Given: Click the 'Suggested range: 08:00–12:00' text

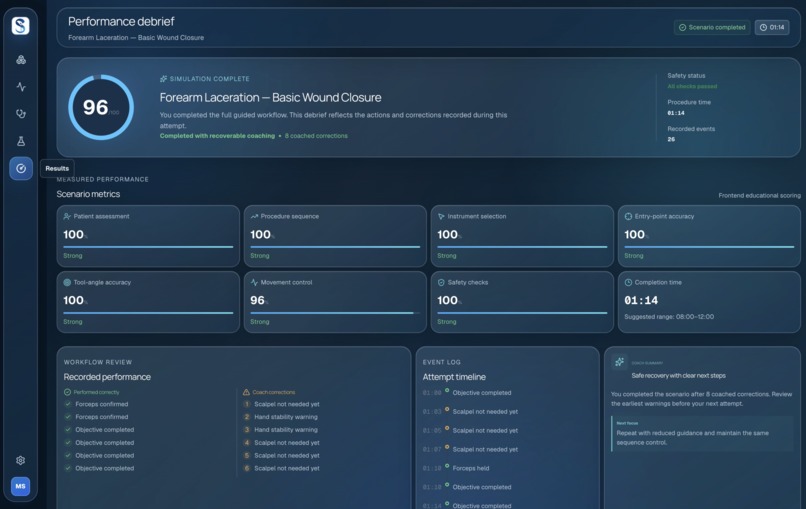Looking at the screenshot, I should point(669,317).
